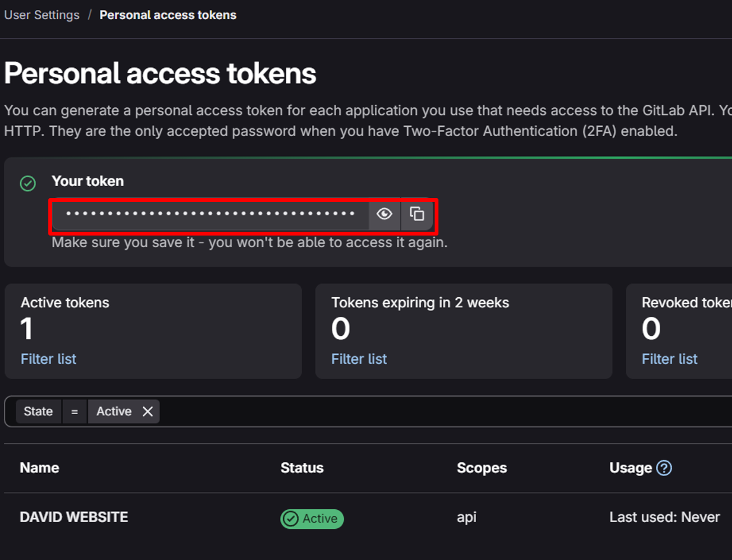
Task: Click Filter list under Active tokens
Action: 48,359
